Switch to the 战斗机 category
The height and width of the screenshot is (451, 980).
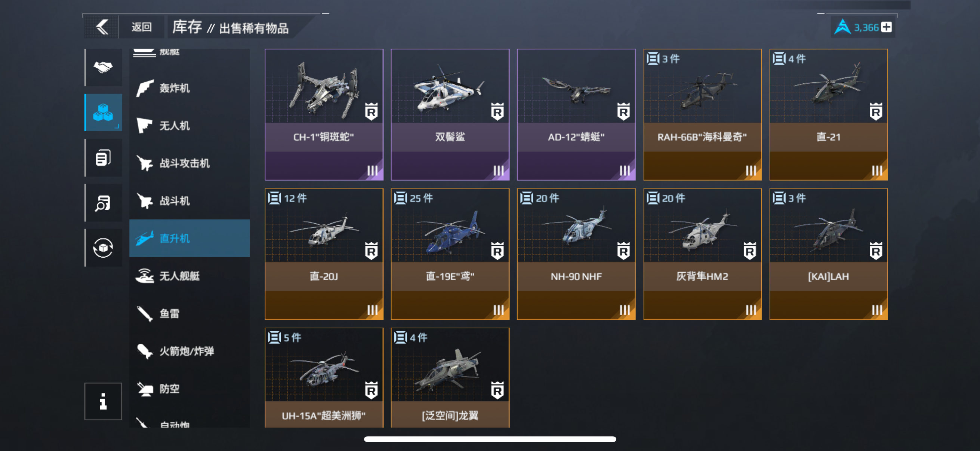[x=189, y=201]
